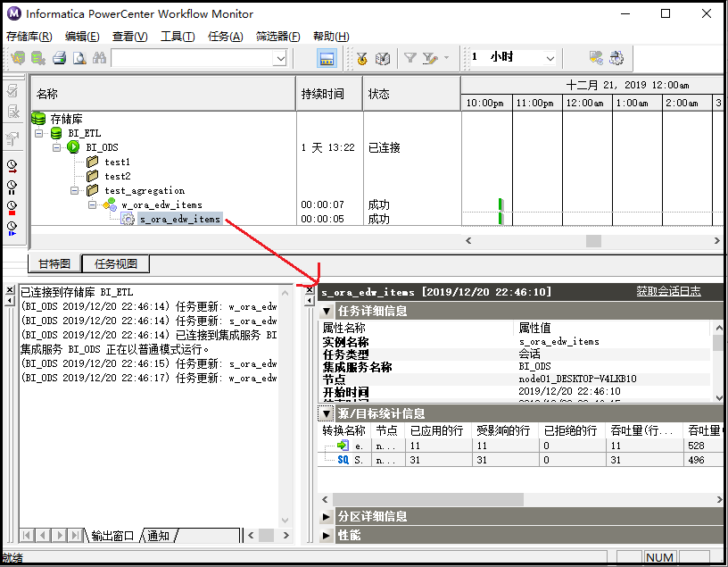Click the sidebar clock icon with pause bars
This screenshot has height=567, width=728.
pos(12,188)
